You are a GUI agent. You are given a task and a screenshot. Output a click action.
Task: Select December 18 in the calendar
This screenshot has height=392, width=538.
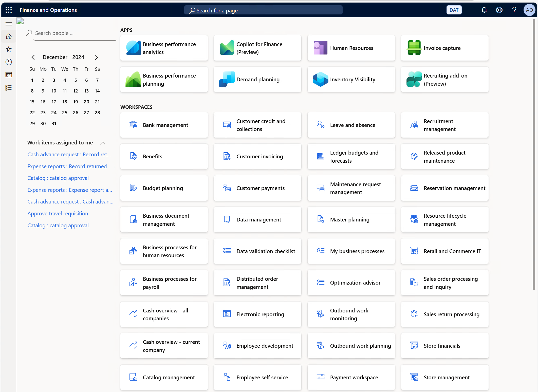click(65, 102)
